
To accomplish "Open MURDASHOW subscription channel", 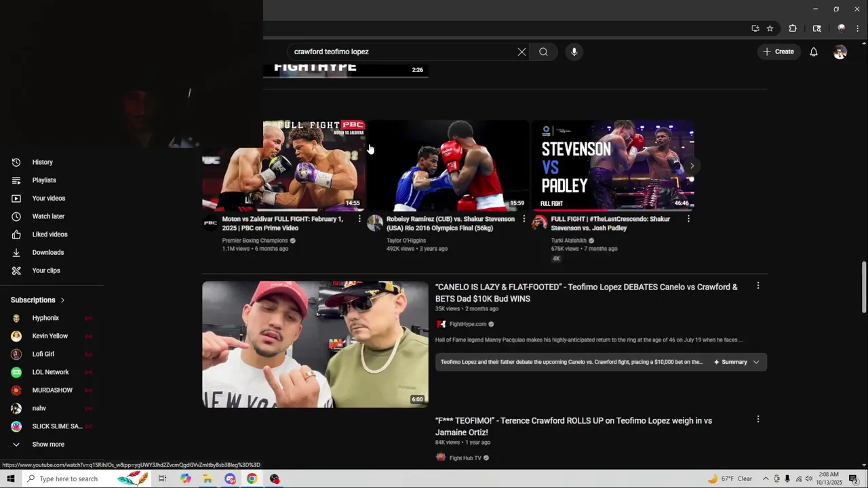I will (52, 390).
